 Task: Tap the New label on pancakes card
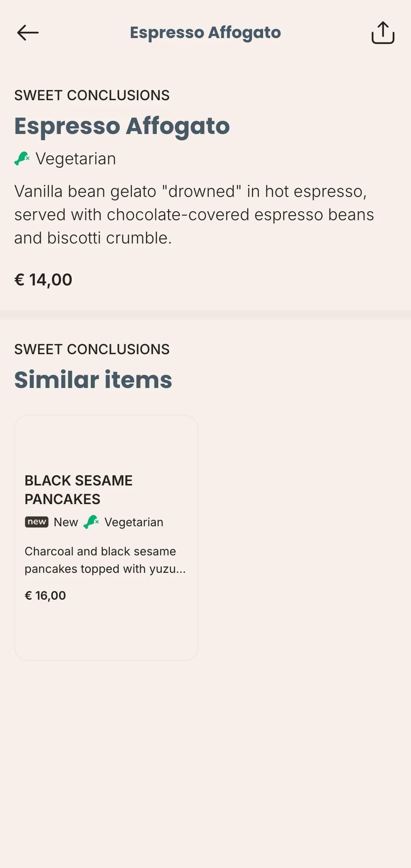click(x=66, y=522)
